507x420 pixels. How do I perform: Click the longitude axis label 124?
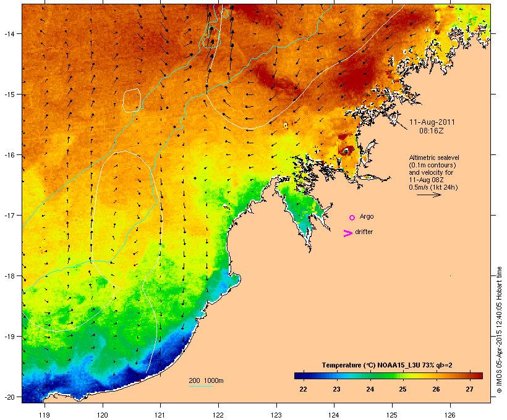[334, 415]
